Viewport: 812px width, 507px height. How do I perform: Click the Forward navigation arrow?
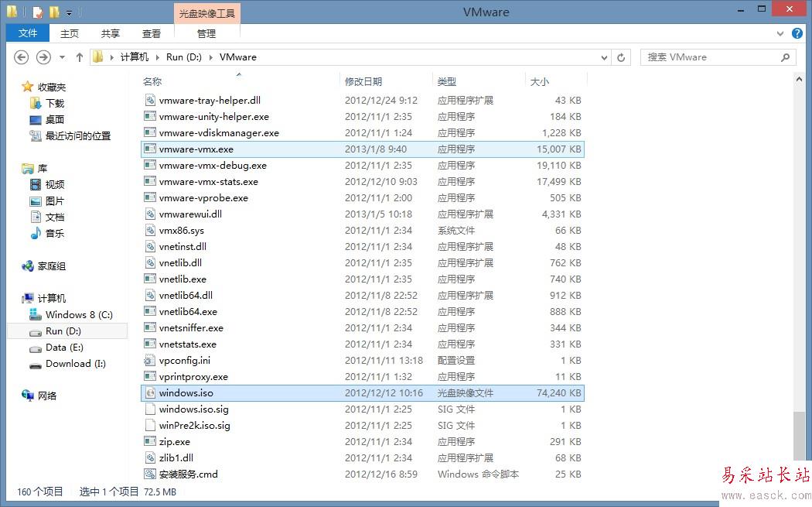coord(43,57)
